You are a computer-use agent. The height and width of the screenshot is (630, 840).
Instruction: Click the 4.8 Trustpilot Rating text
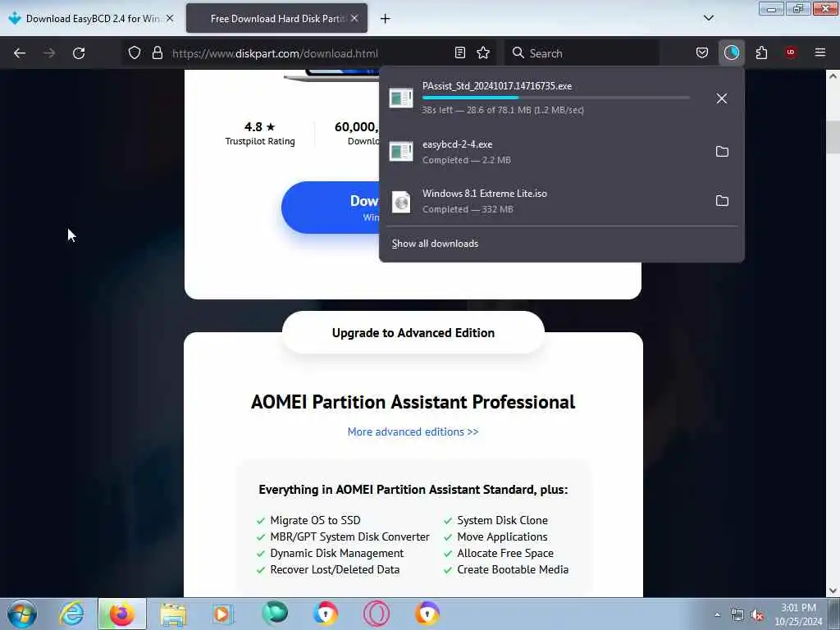click(260, 134)
